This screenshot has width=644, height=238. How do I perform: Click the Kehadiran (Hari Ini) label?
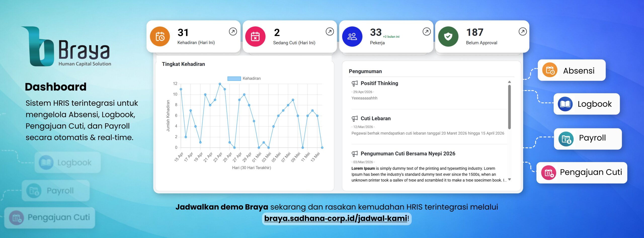[x=196, y=43]
